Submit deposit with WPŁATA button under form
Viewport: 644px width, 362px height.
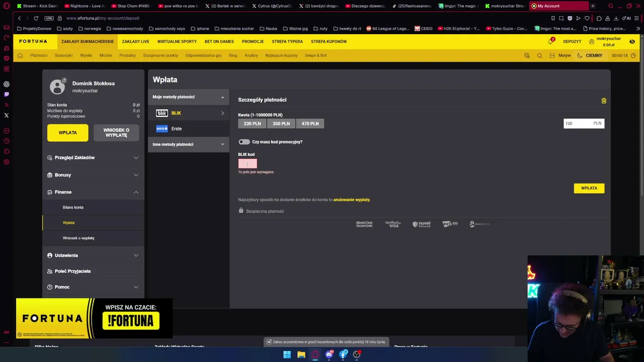589,188
